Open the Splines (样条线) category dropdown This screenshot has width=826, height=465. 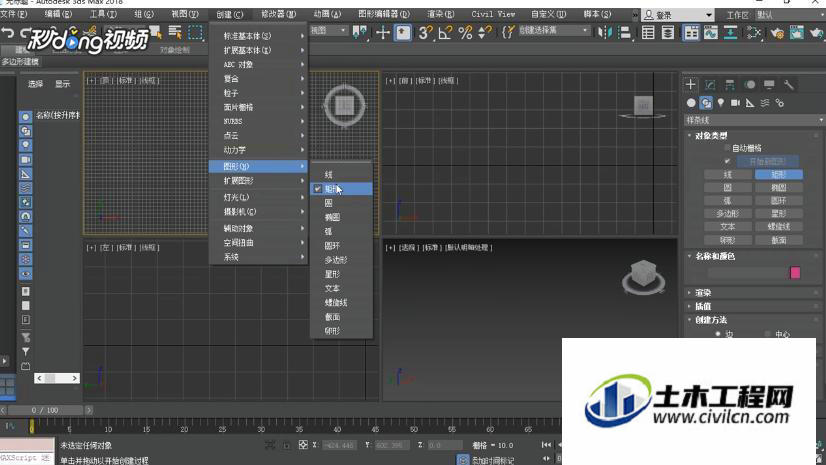[x=754, y=120]
